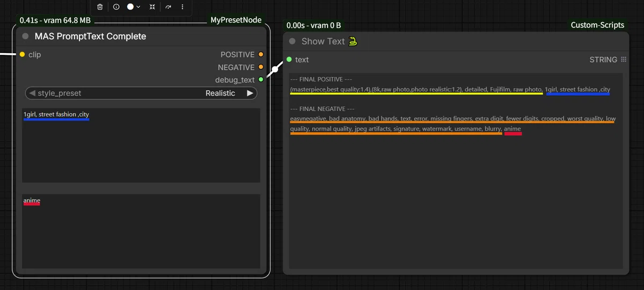Image resolution: width=644 pixels, height=290 pixels.
Task: Click the MyPresetNode badge
Action: [x=236, y=20]
